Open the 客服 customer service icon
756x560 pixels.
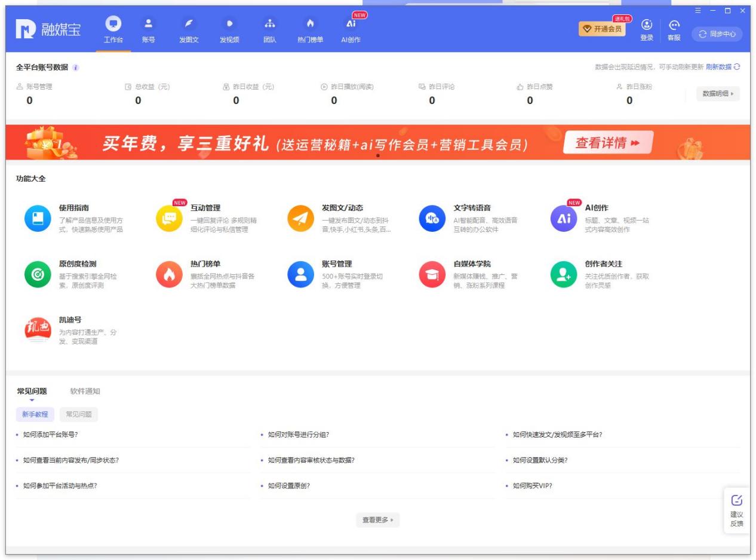point(674,30)
